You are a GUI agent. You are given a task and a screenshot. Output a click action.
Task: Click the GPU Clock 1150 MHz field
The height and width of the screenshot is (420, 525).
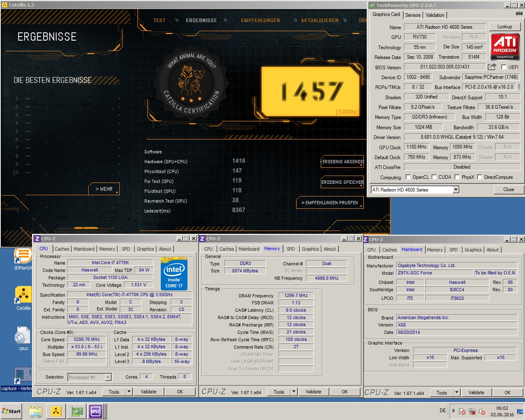click(417, 147)
